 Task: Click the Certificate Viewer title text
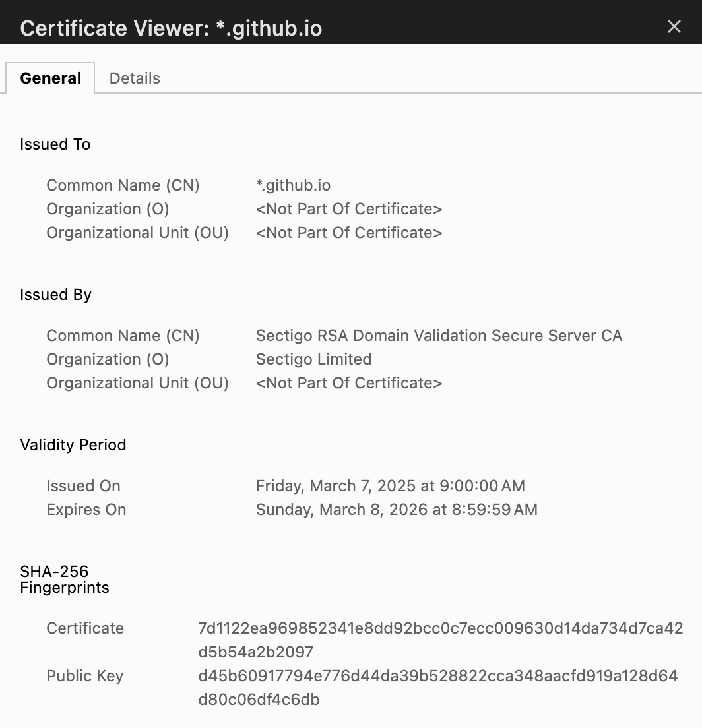171,28
